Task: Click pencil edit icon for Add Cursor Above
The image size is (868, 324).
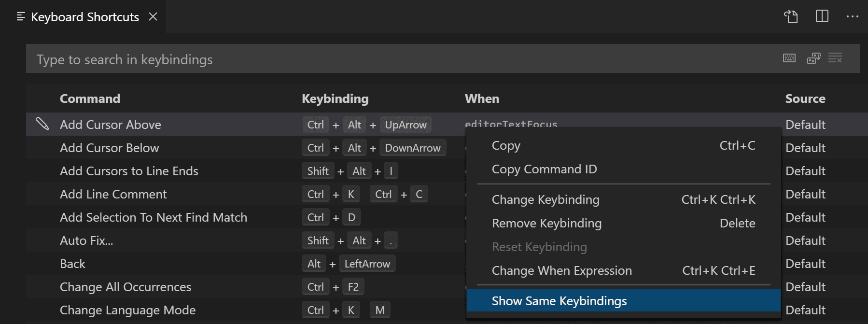Action: point(42,124)
